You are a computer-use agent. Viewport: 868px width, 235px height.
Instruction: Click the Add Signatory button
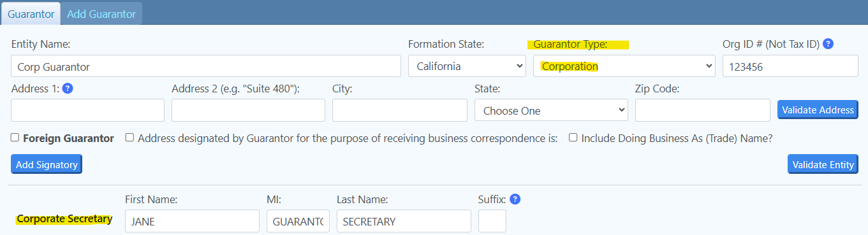click(47, 164)
